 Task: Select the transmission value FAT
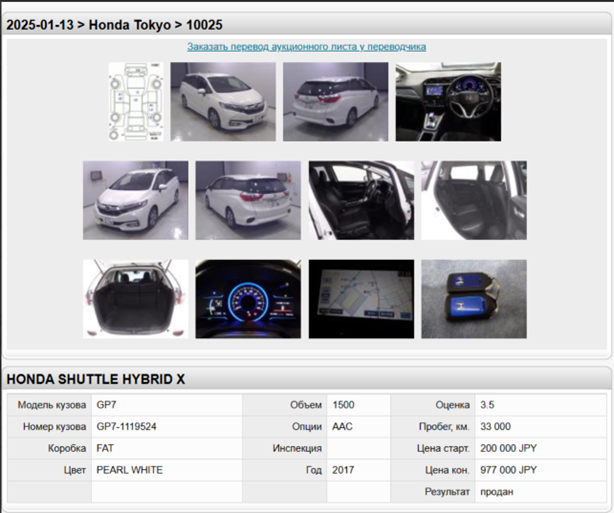pos(105,448)
